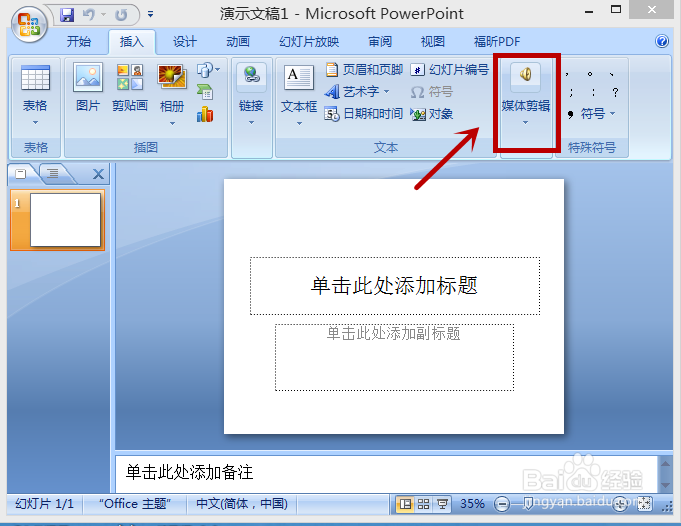Click the zoom slider handle
Screen dimensions: 681x526
tap(528, 504)
